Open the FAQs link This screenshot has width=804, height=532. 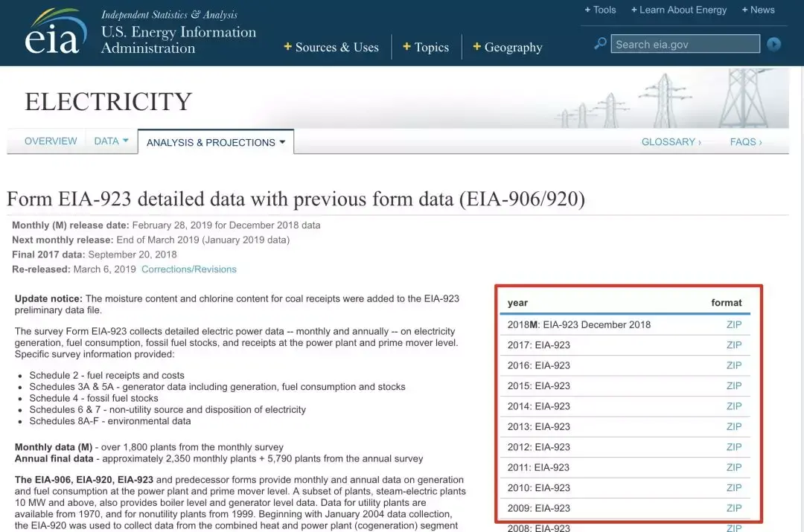[746, 142]
